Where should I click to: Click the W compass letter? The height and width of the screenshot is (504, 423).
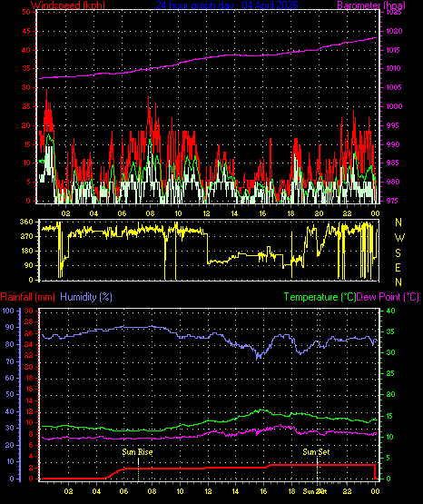(x=399, y=238)
